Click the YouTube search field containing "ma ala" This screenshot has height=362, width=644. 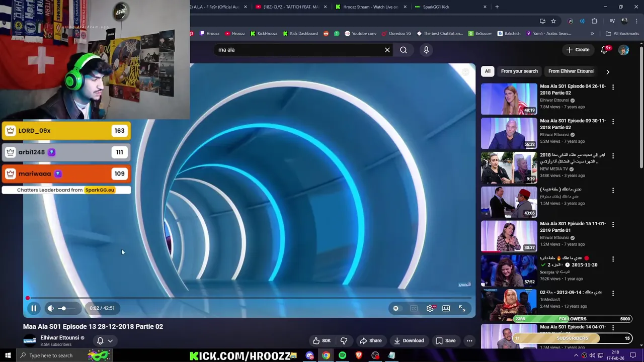coord(297,50)
